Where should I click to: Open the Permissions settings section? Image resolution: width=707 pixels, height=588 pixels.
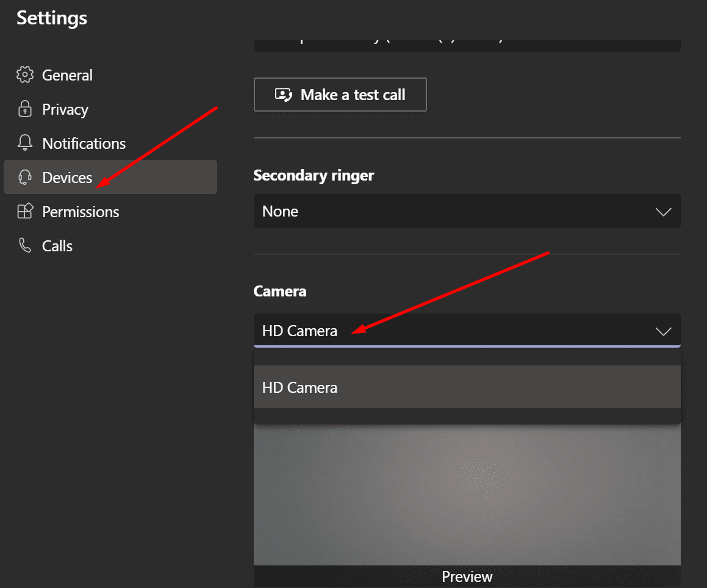(110, 211)
